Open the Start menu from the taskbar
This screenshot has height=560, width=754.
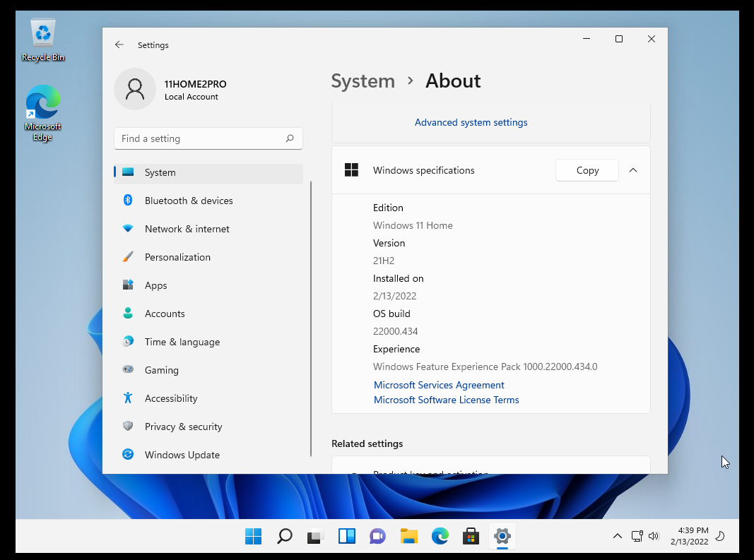(x=254, y=536)
